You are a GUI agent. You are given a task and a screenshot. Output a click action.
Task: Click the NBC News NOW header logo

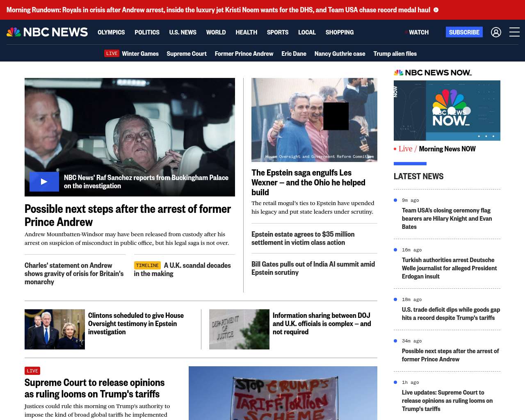433,73
